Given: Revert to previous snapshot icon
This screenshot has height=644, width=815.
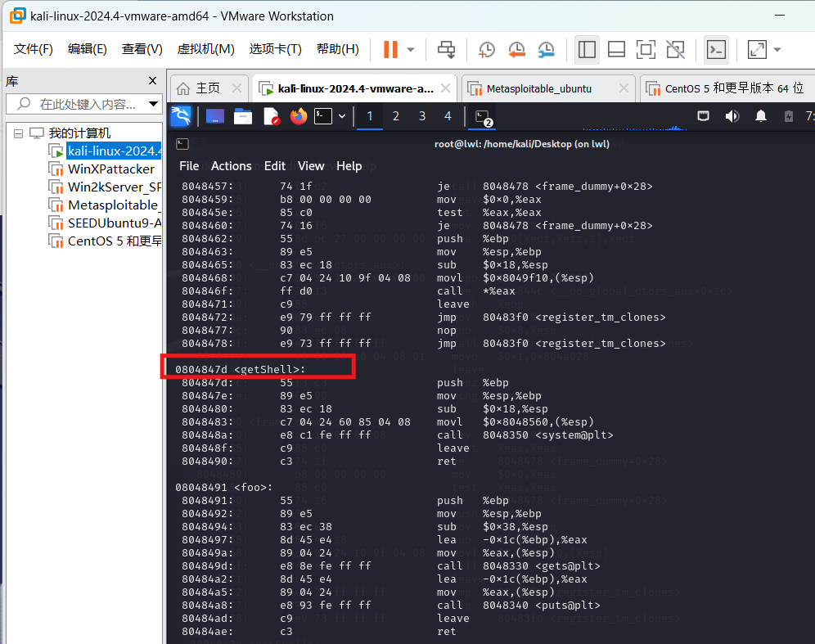Looking at the screenshot, I should point(516,49).
